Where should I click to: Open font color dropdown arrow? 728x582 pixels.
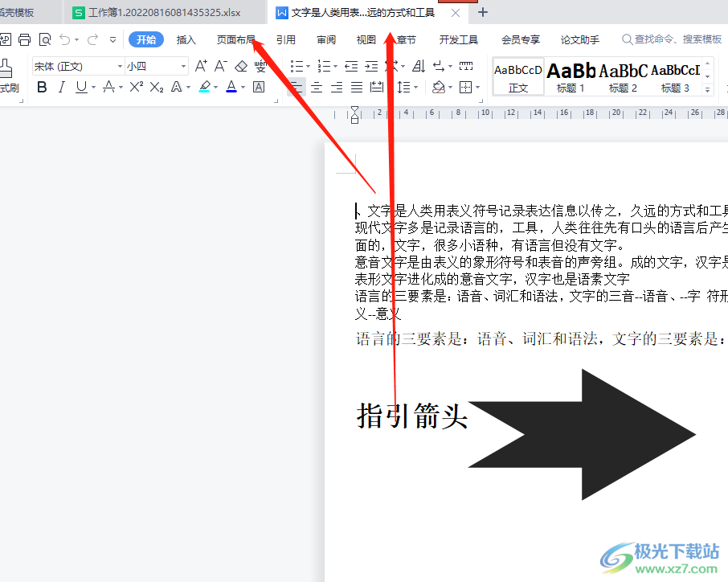(243, 88)
